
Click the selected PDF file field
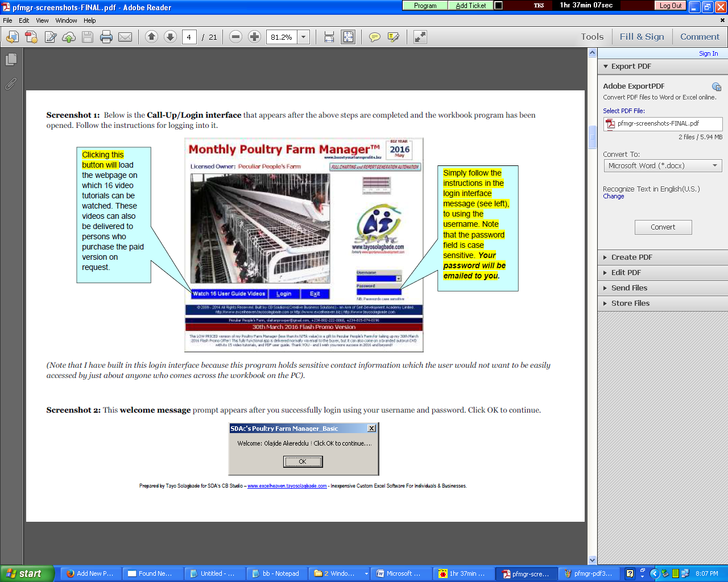(663, 123)
